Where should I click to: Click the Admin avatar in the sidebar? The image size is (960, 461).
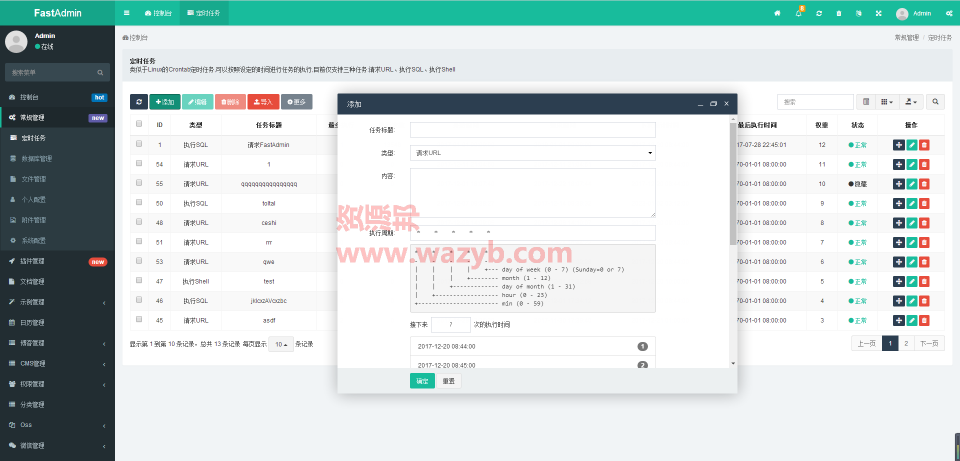pyautogui.click(x=16, y=42)
